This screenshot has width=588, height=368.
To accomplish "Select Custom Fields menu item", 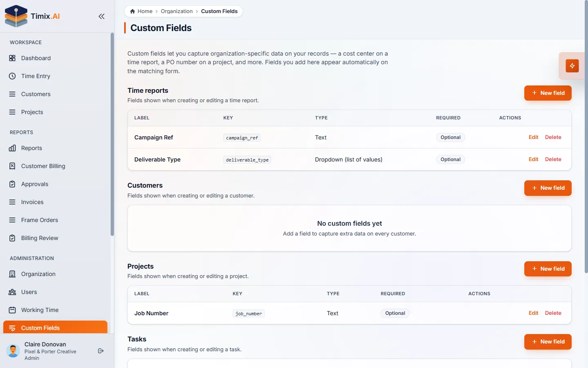I will tap(55, 327).
